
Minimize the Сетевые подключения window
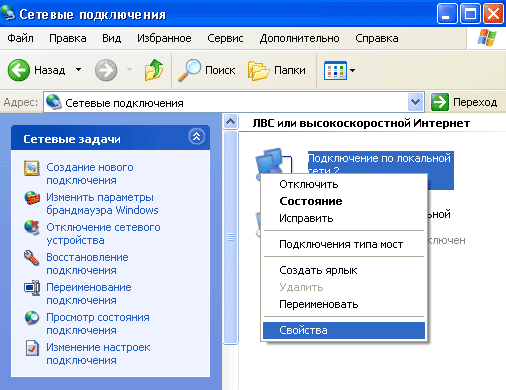pyautogui.click(x=446, y=14)
